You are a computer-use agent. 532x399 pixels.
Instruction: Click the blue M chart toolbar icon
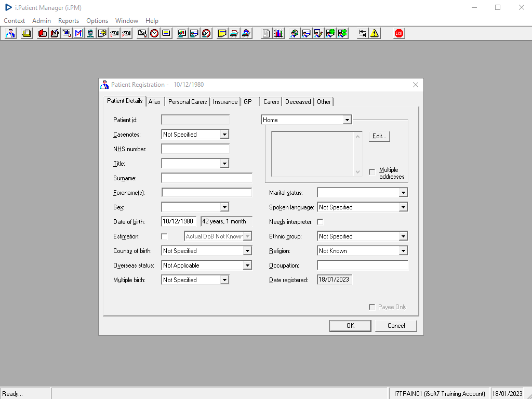[x=78, y=33]
